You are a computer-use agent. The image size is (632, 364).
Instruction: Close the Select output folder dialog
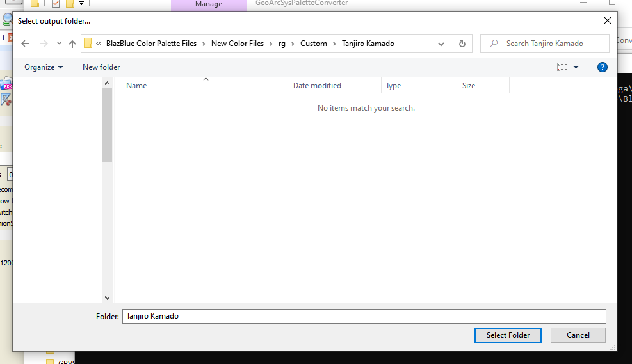608,20
